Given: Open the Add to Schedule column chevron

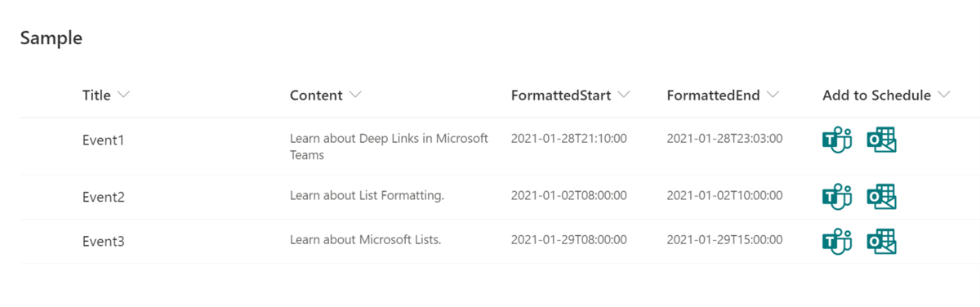Looking at the screenshot, I should [944, 96].
